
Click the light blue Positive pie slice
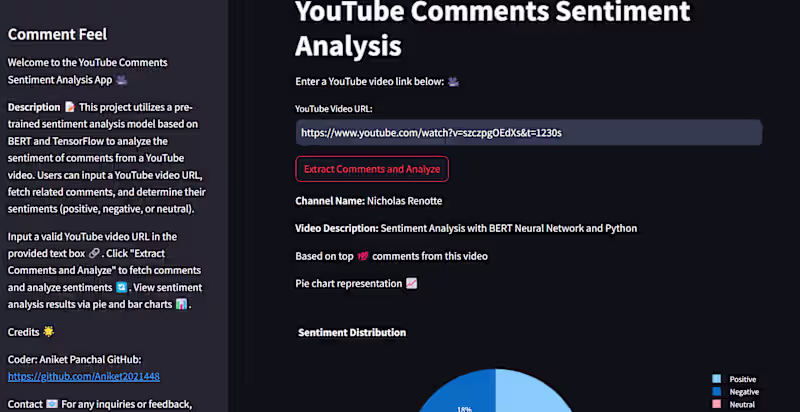(531, 393)
